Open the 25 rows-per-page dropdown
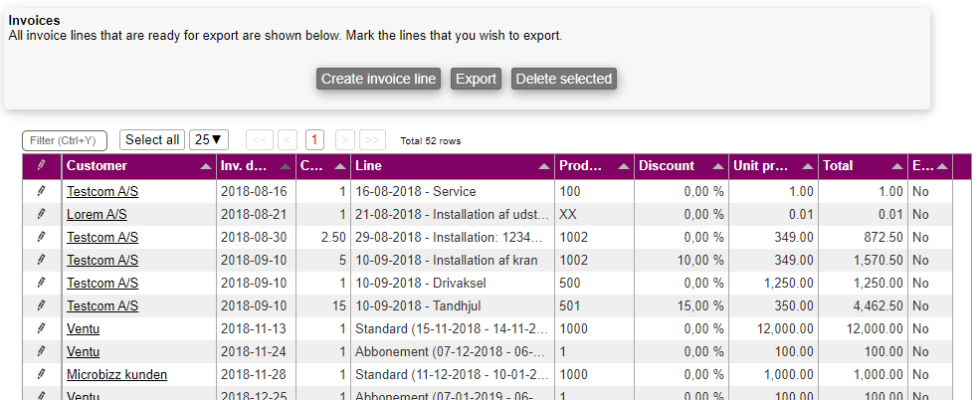The width and height of the screenshot is (980, 400). coord(209,140)
